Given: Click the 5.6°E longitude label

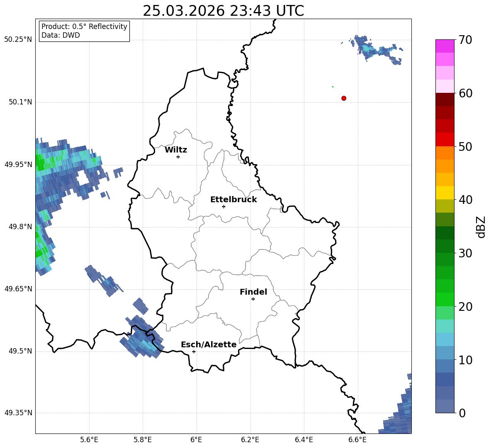Looking at the screenshot, I should [x=89, y=440].
